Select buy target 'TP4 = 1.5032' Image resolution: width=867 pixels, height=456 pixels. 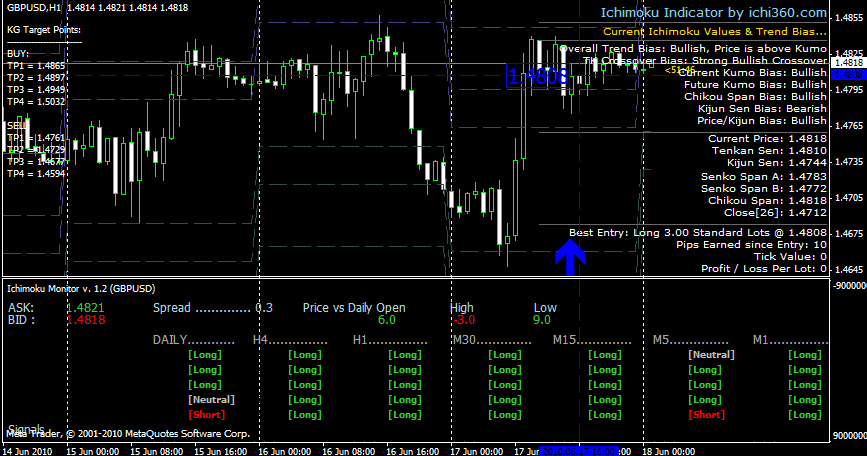[x=36, y=102]
